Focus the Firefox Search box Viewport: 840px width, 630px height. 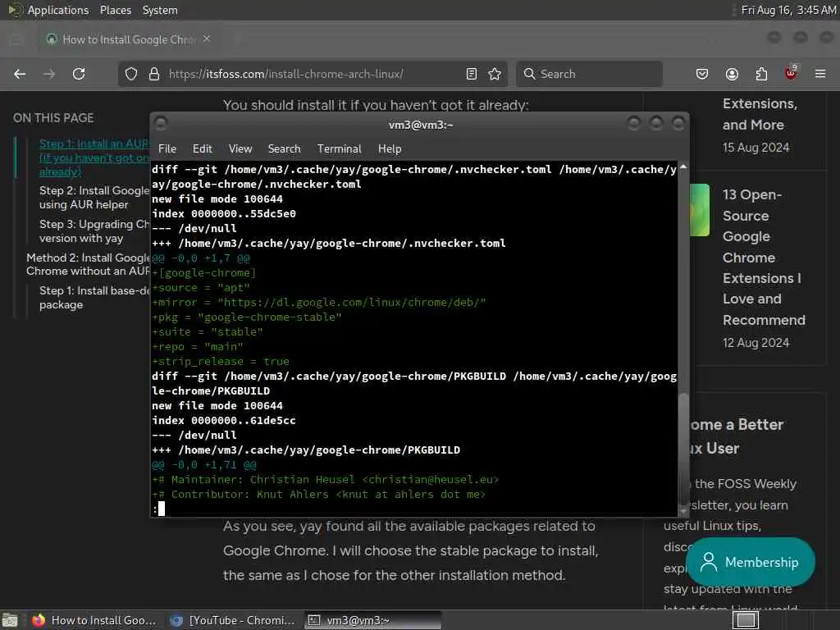click(x=589, y=74)
